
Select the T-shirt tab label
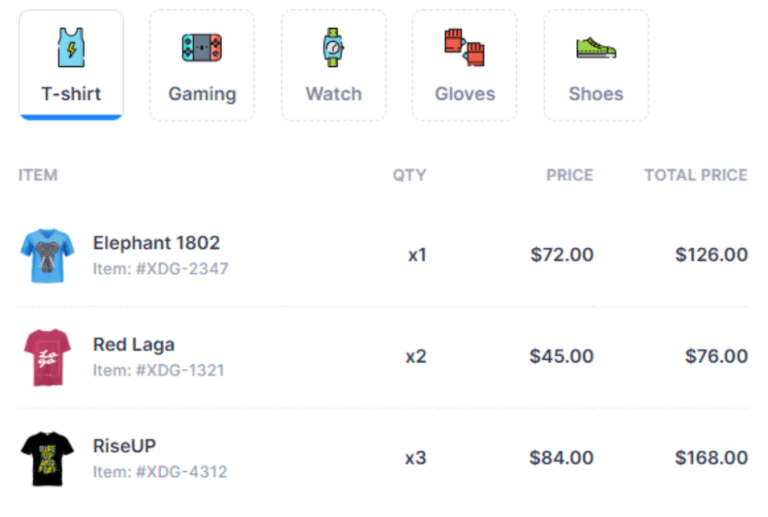pyautogui.click(x=71, y=94)
